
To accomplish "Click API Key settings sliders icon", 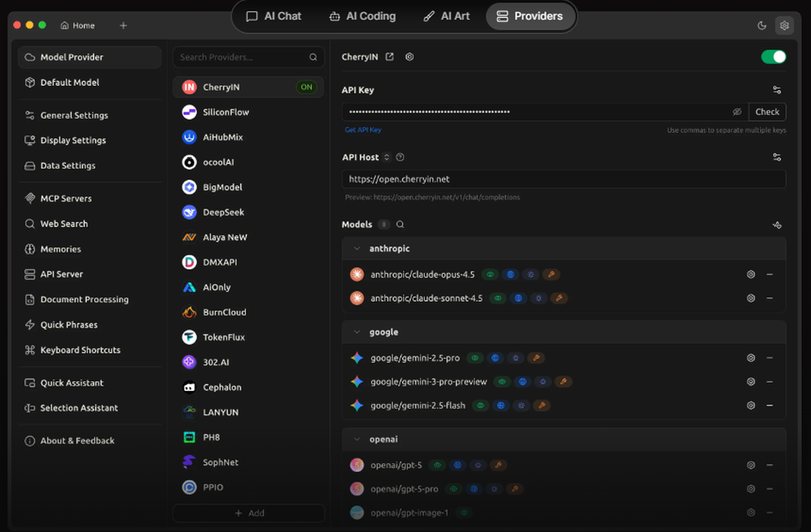I will (x=777, y=90).
